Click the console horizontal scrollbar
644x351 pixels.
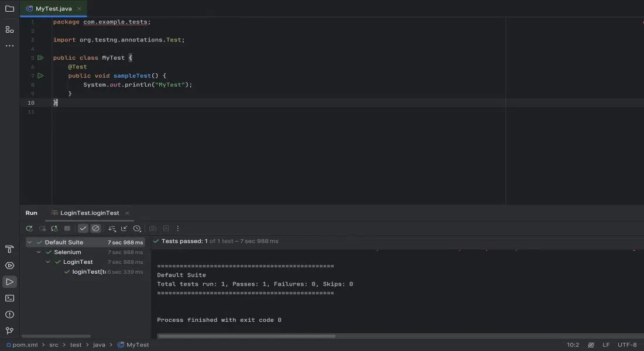click(x=246, y=336)
